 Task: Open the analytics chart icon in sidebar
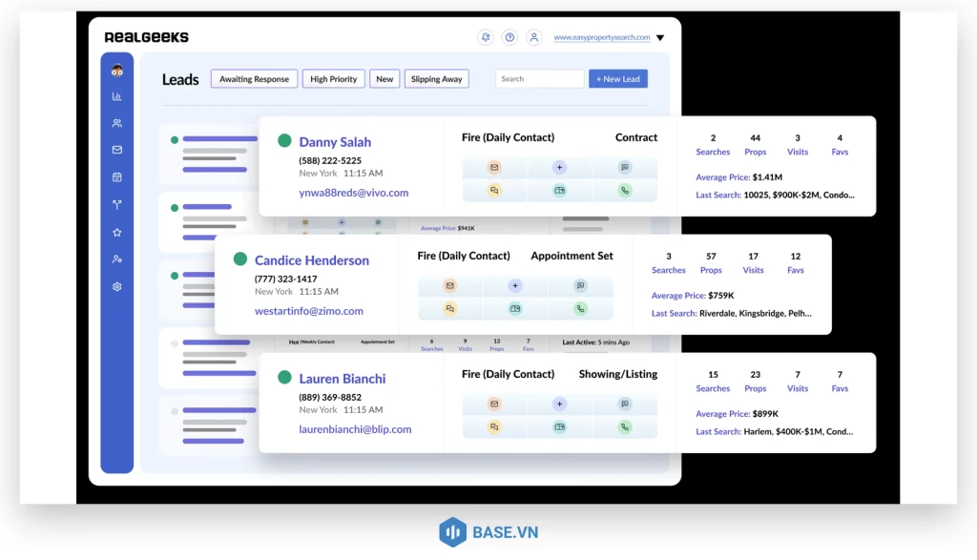(x=117, y=96)
